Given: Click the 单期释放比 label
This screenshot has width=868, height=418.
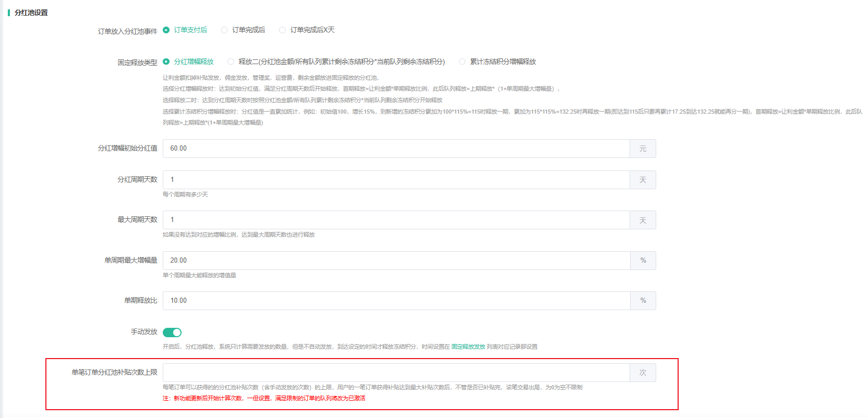Looking at the screenshot, I should pos(141,301).
